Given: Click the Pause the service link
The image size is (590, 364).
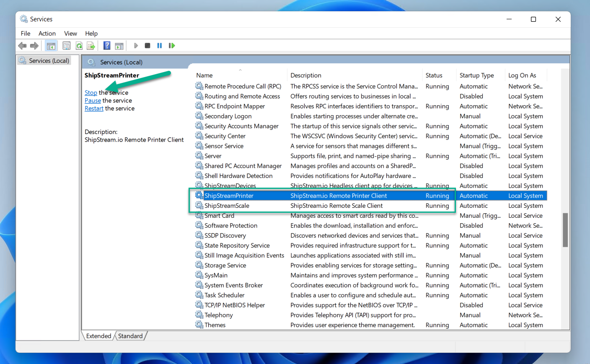Looking at the screenshot, I should [x=93, y=101].
